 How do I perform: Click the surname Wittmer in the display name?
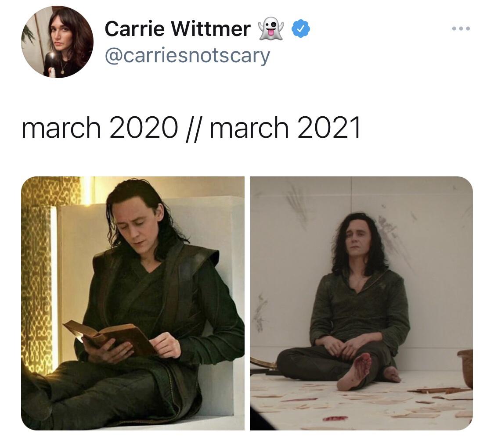click(x=211, y=29)
